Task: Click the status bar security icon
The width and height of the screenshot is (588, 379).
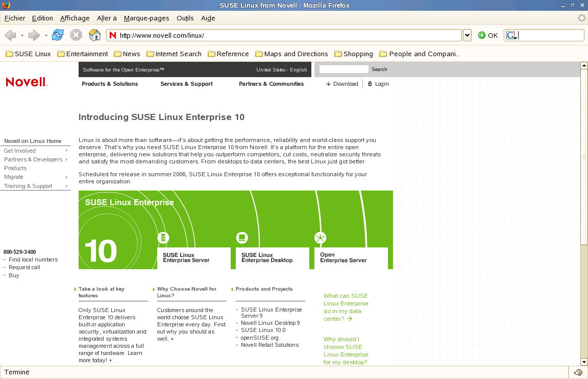Action: (578, 372)
